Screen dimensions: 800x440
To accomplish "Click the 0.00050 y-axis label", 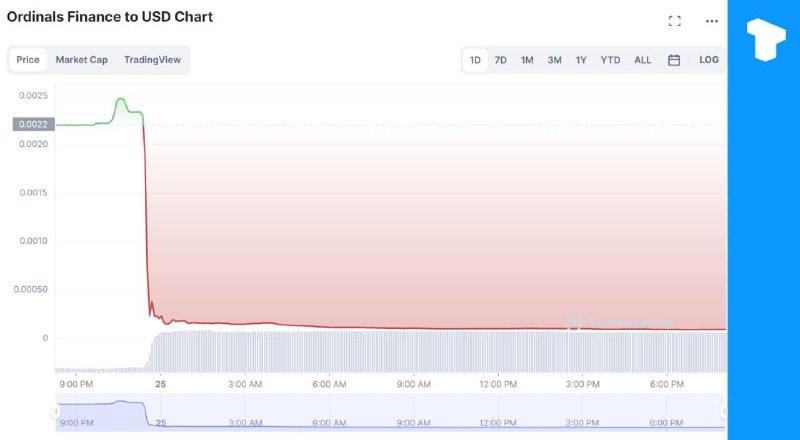I will tap(31, 289).
